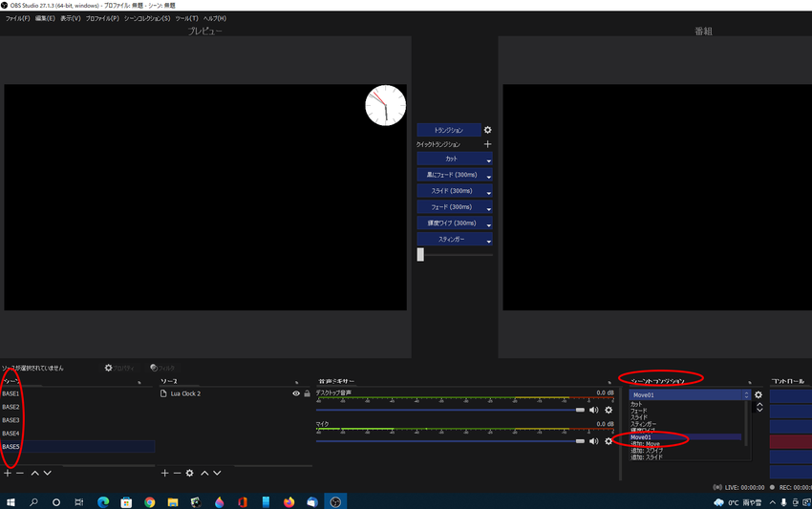Trigger the スライド (300ms) transition

pyautogui.click(x=451, y=191)
